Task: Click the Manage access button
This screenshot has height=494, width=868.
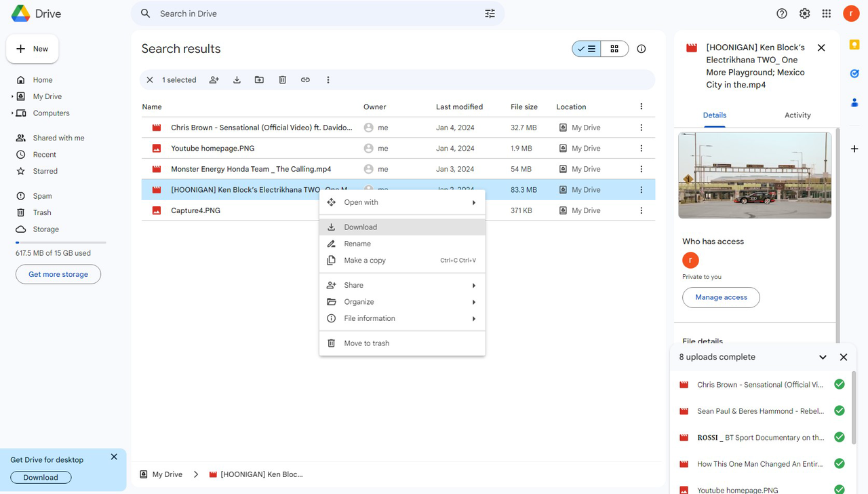Action: pos(721,297)
